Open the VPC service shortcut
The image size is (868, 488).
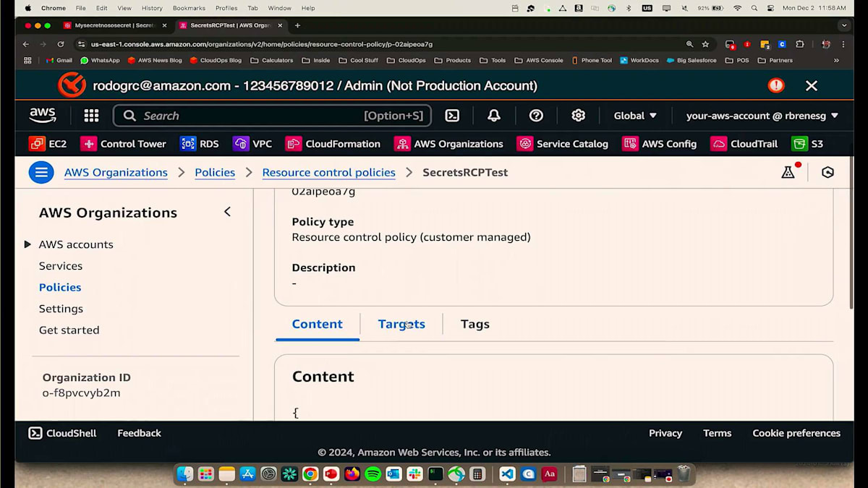tap(252, 144)
